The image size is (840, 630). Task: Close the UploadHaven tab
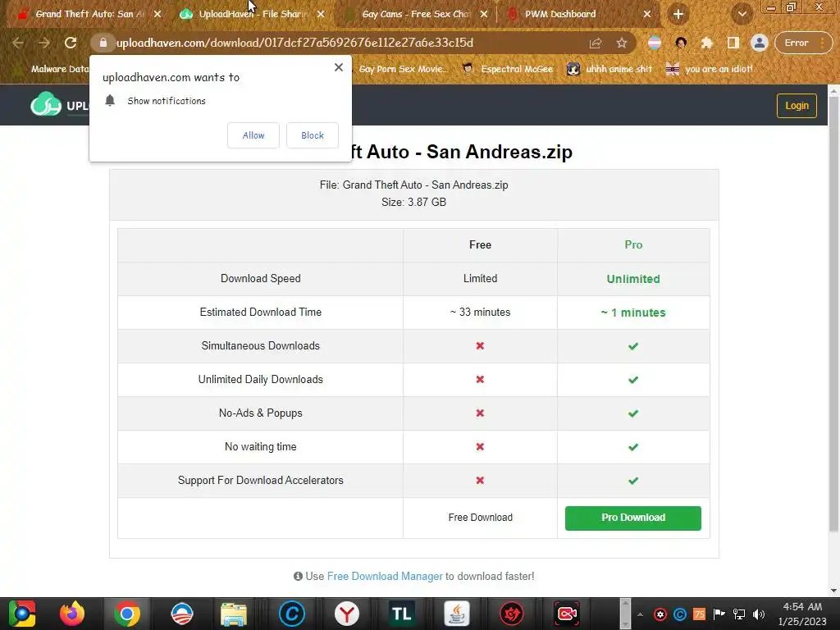coord(321,15)
